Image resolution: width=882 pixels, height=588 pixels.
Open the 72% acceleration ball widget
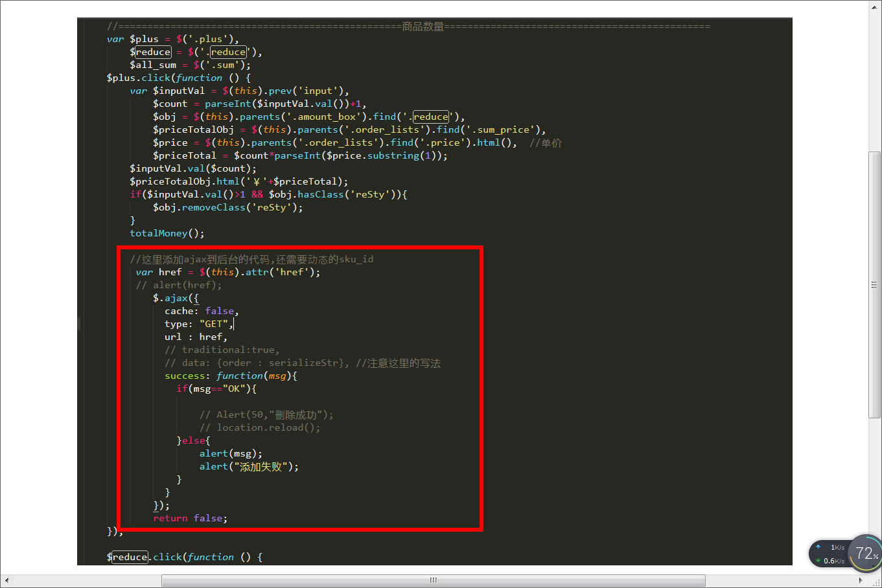coord(865,553)
